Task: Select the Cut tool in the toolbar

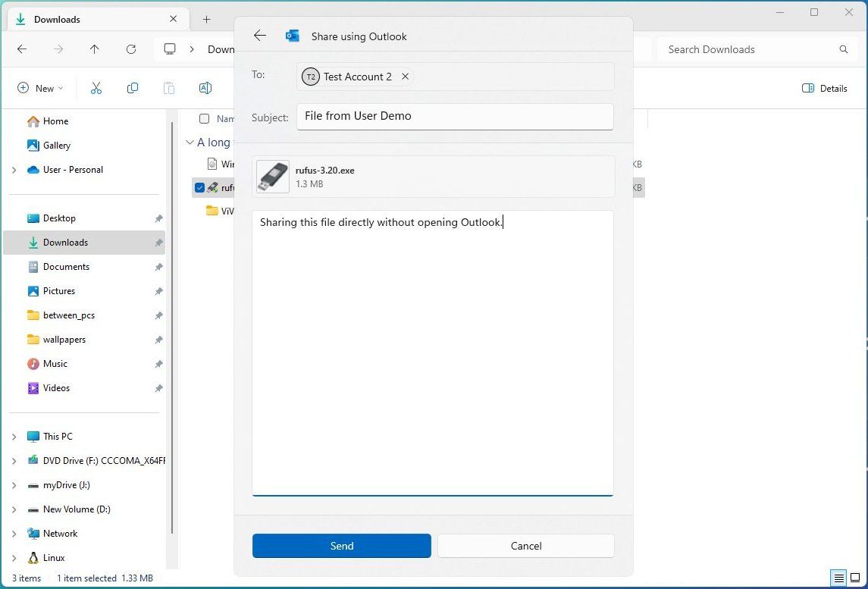Action: point(96,88)
